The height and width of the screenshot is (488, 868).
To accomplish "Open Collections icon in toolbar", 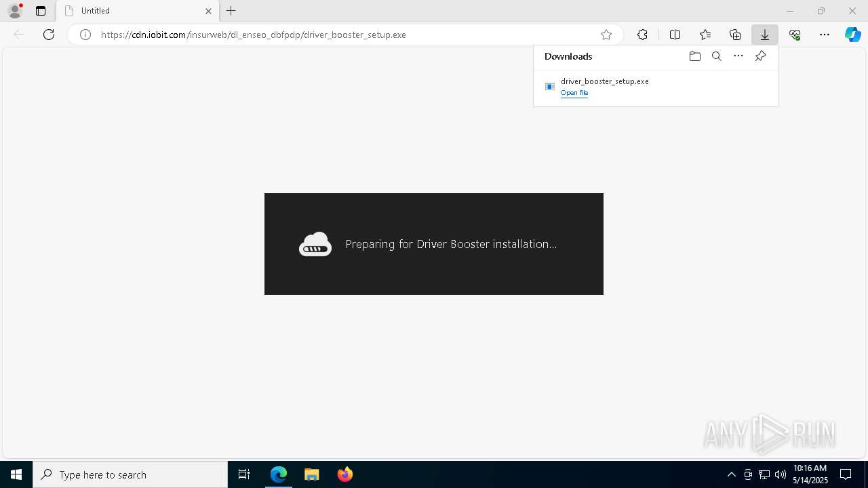I will pos(735,35).
